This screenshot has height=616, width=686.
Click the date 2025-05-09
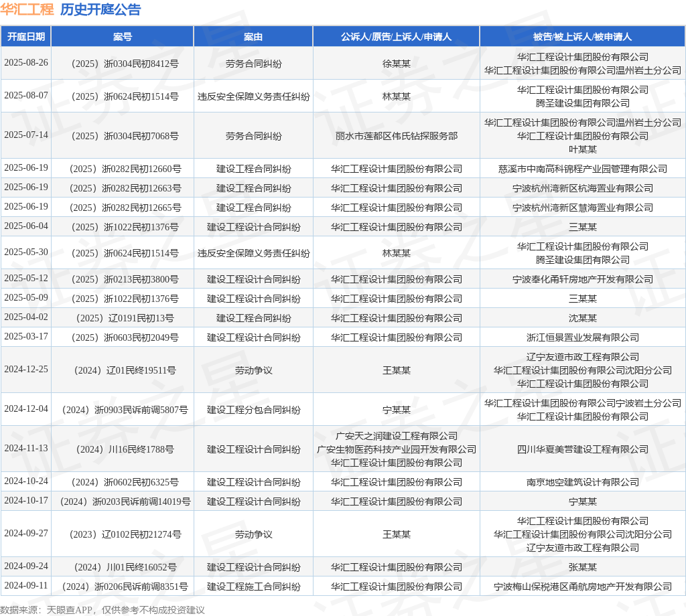26,297
